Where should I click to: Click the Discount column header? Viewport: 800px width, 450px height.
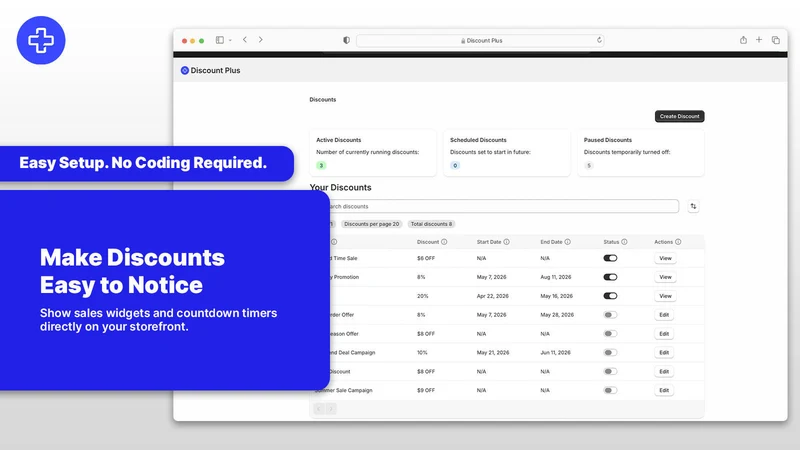pyautogui.click(x=428, y=242)
